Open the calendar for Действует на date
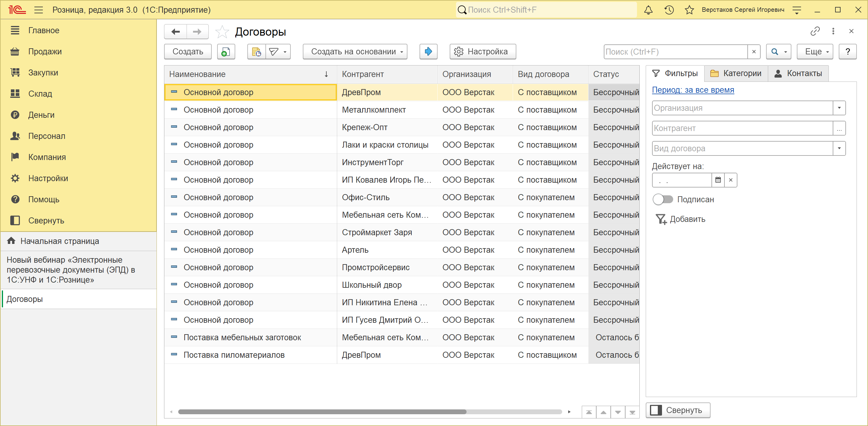The width and height of the screenshot is (868, 426). 718,180
